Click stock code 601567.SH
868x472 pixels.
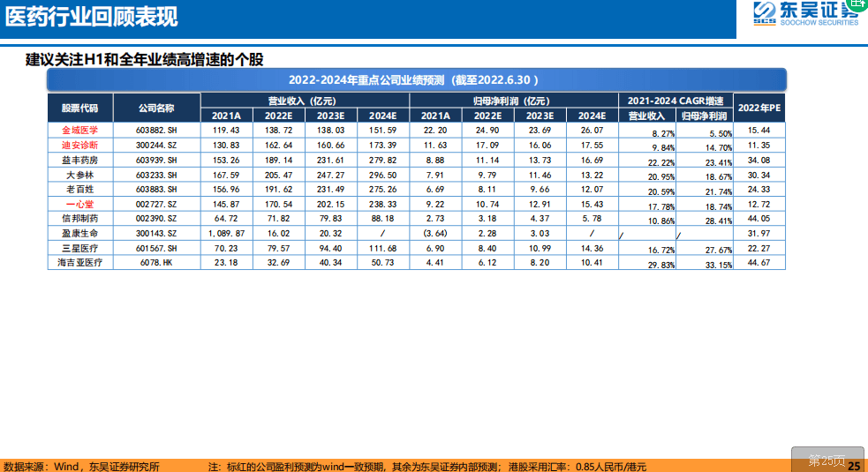[156, 249]
